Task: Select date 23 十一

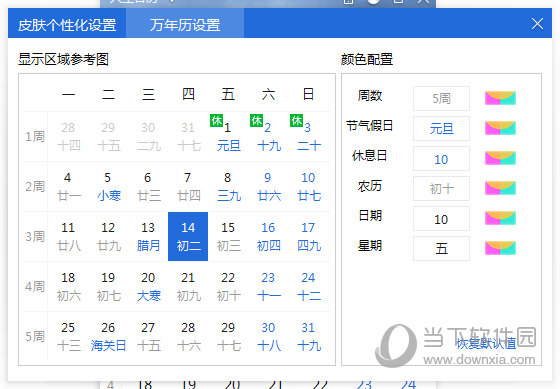Action: pyautogui.click(x=268, y=286)
